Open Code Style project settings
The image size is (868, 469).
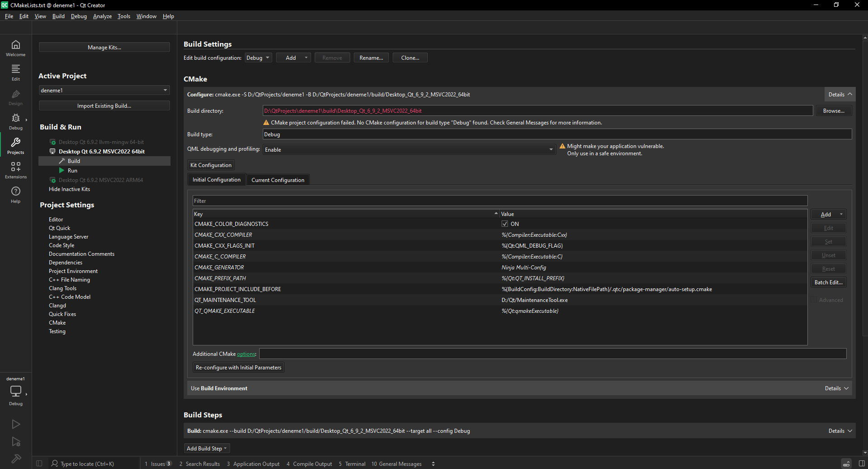62,245
